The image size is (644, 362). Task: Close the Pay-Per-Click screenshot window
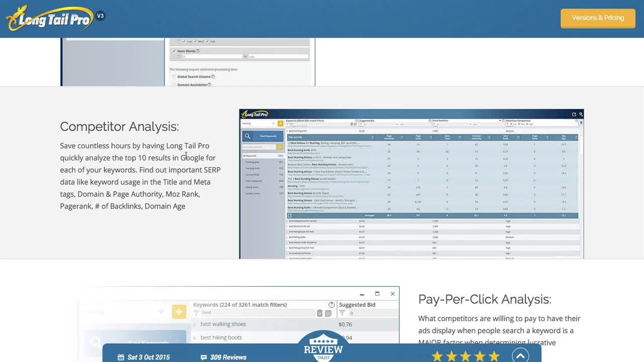pos(392,294)
